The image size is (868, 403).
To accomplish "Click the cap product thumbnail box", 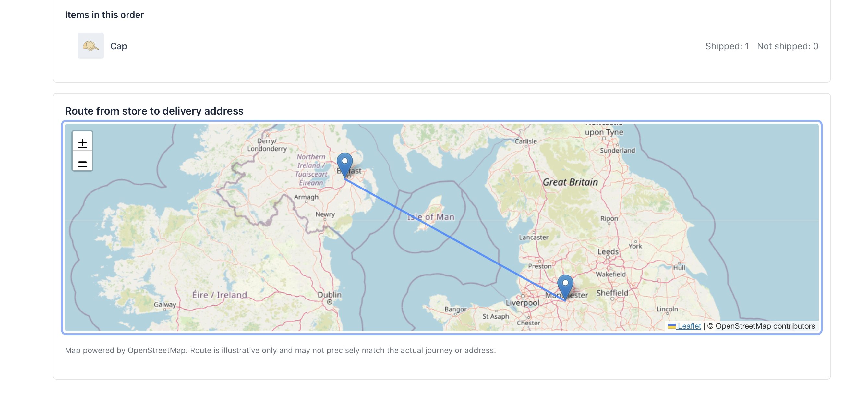I will (90, 46).
